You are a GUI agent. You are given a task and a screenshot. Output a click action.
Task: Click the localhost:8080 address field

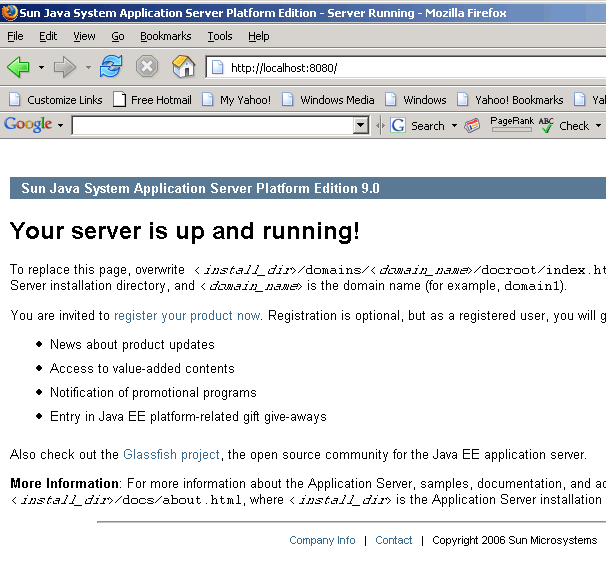406,68
